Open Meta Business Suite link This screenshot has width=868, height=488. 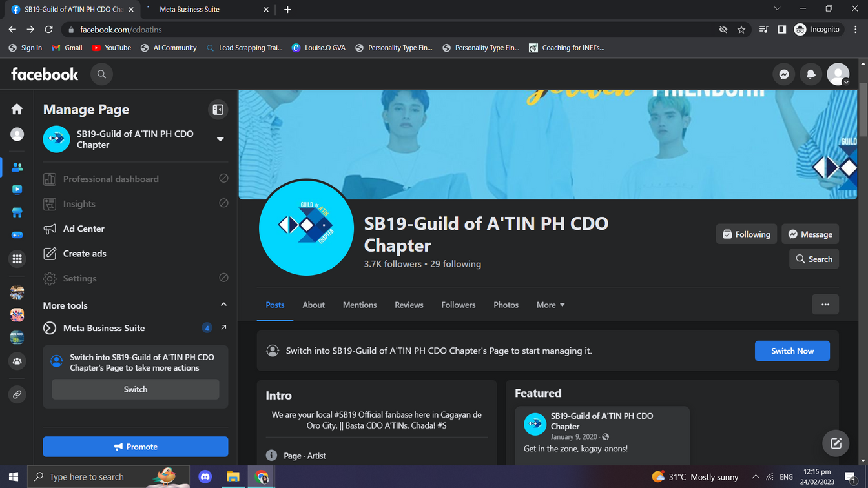pyautogui.click(x=136, y=328)
